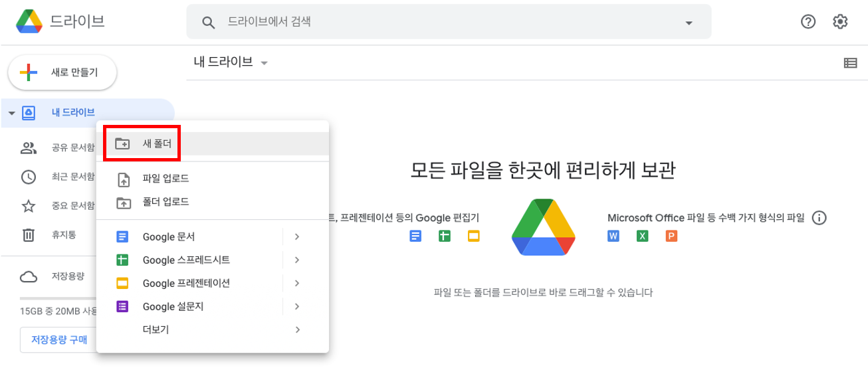The height and width of the screenshot is (372, 868).
Task: Click the storage usage progress bar
Action: pos(58,298)
